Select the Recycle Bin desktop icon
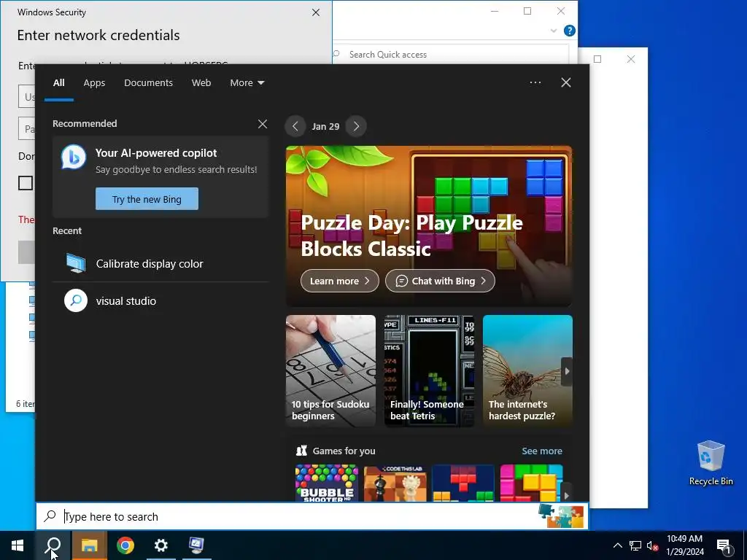 point(711,463)
